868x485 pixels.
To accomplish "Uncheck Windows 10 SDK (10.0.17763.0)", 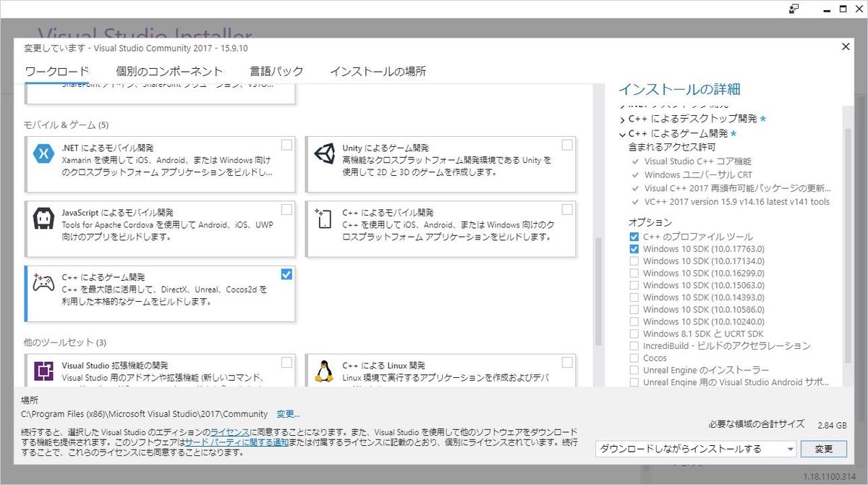I will tap(635, 248).
